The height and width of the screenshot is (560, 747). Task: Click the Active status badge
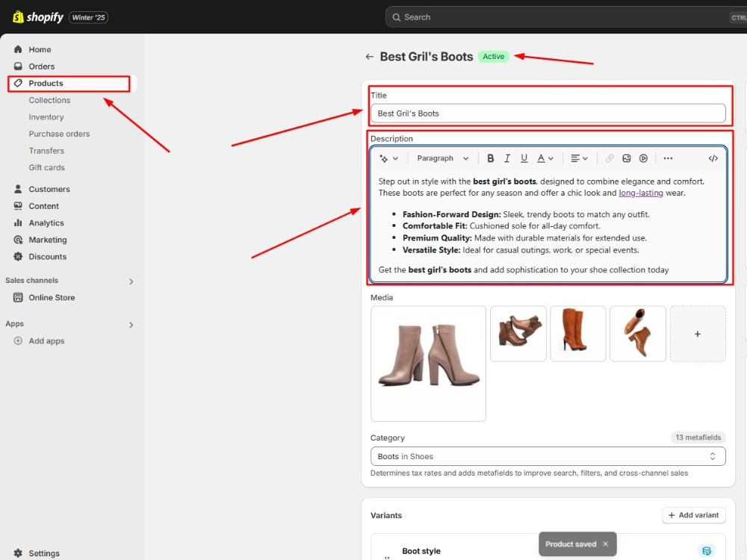click(493, 57)
